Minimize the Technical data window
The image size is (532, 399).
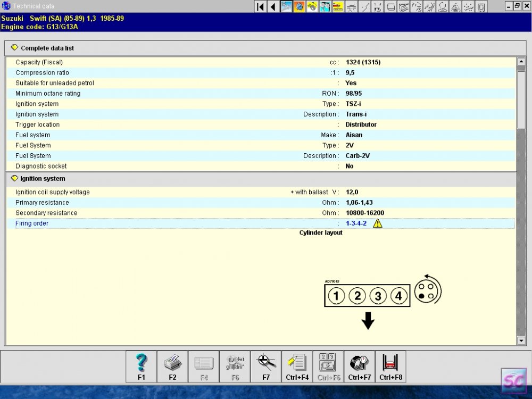click(x=509, y=6)
